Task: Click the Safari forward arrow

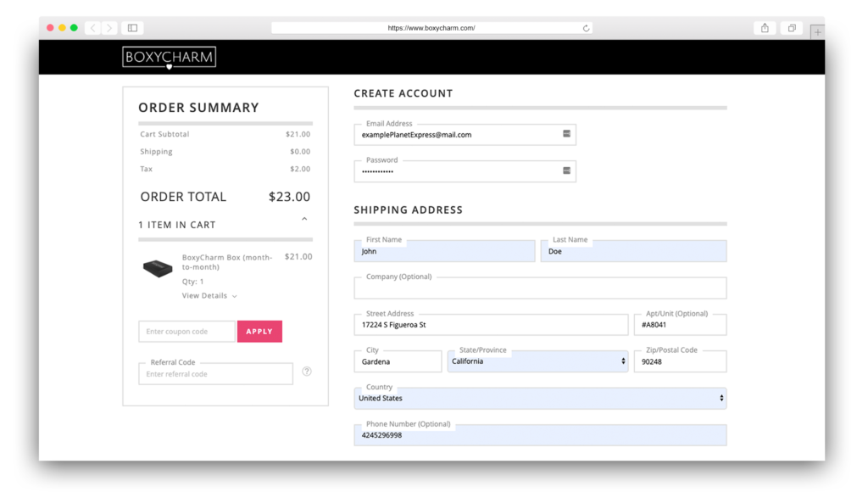Action: (x=109, y=28)
